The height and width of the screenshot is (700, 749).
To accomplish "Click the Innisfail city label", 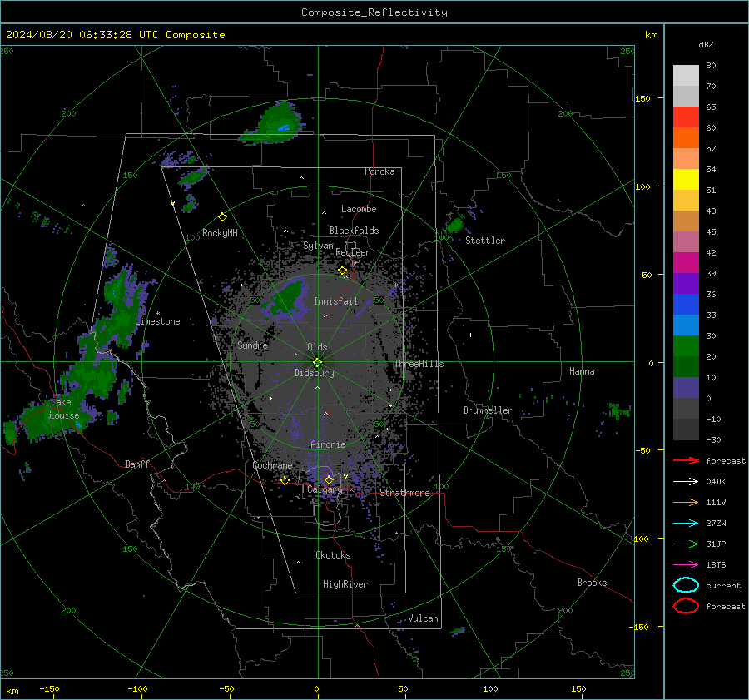I will click(x=336, y=301).
